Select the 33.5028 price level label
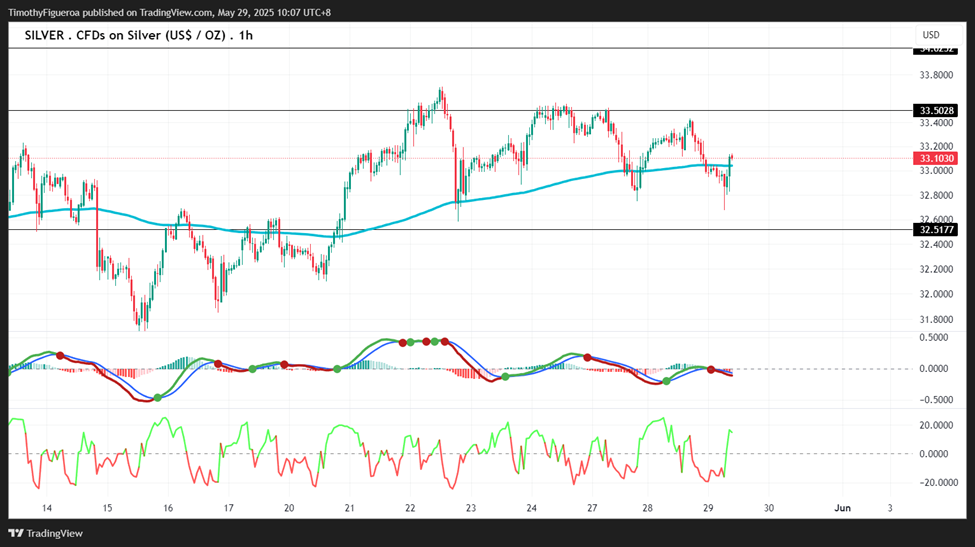975x547 pixels. 936,111
